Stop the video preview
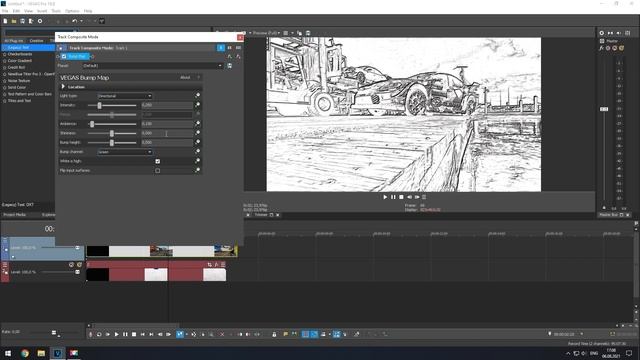Image resolution: width=640 pixels, height=360 pixels. [x=401, y=197]
